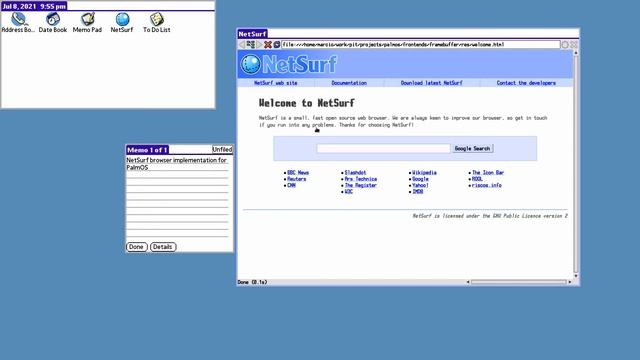Reload the page with the refresh icon
The image size is (640, 360).
tap(276, 44)
